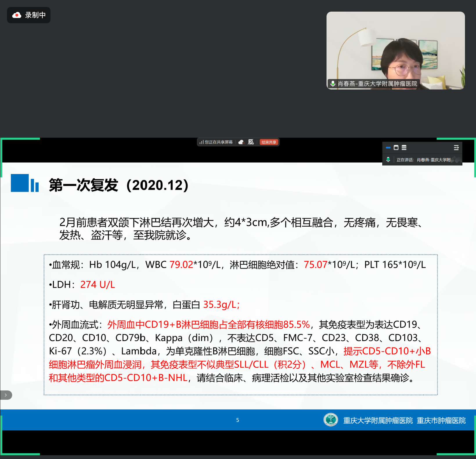Click the minimize dash on the floating meeting panel
This screenshot has width=476, height=459.
tap(388, 148)
